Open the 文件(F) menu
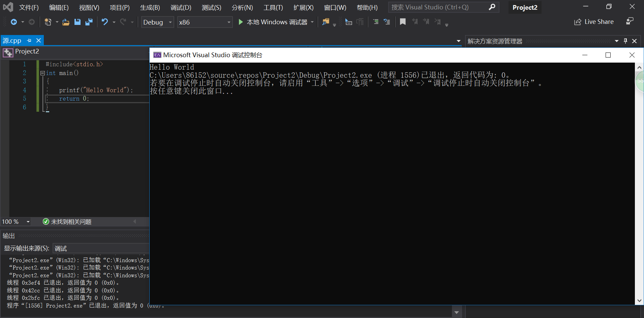 (29, 7)
